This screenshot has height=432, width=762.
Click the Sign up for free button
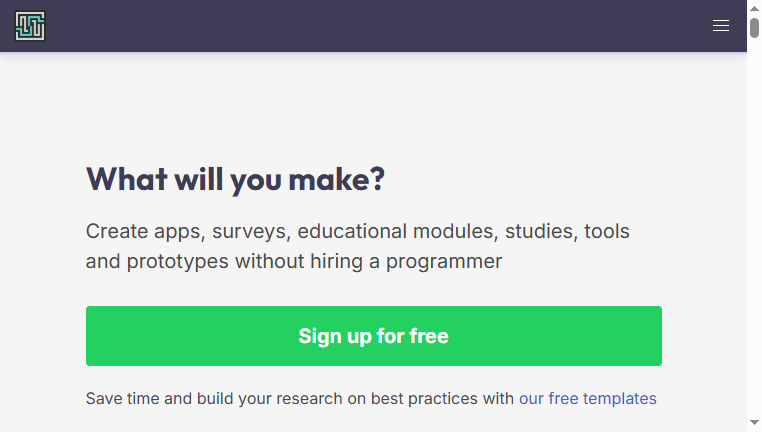(374, 336)
